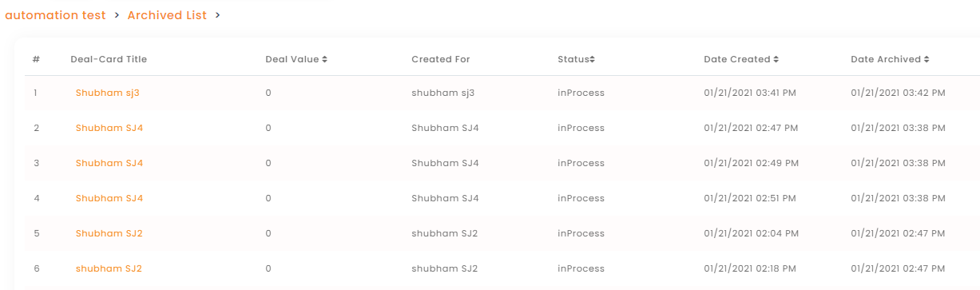Select row 6 date created 02:18 PM cell
This screenshot has height=290, width=980.
point(750,268)
